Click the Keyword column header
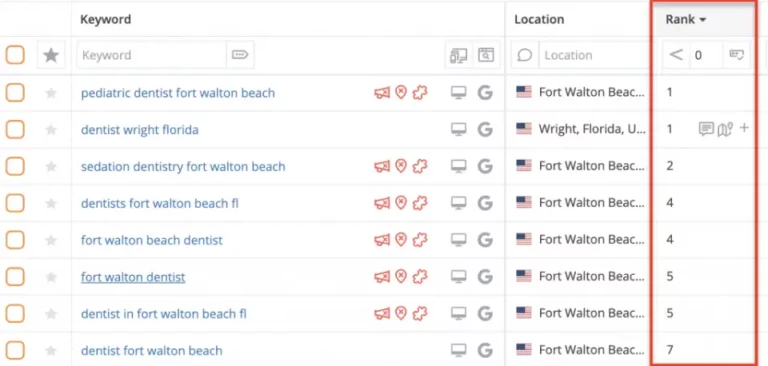This screenshot has width=768, height=366. 105,20
